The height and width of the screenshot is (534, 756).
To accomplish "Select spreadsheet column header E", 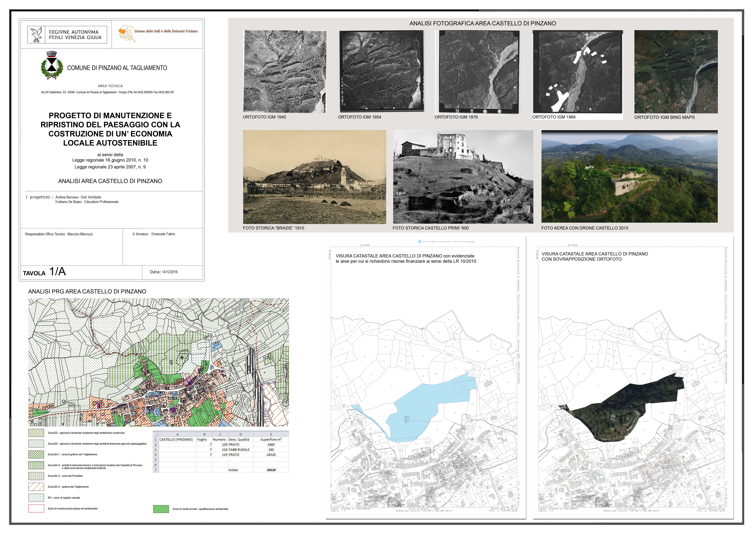I will point(271,434).
